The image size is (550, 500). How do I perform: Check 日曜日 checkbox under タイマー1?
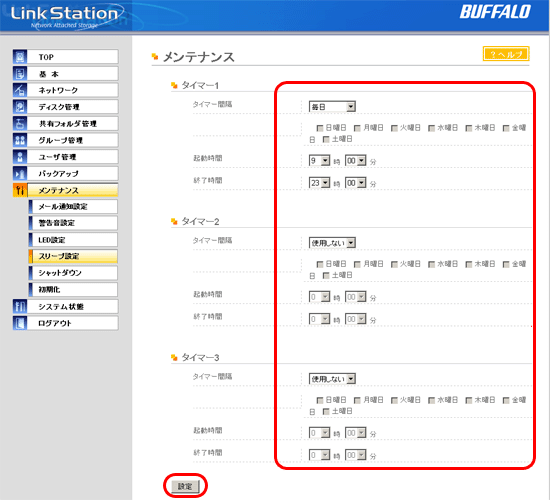click(x=320, y=128)
